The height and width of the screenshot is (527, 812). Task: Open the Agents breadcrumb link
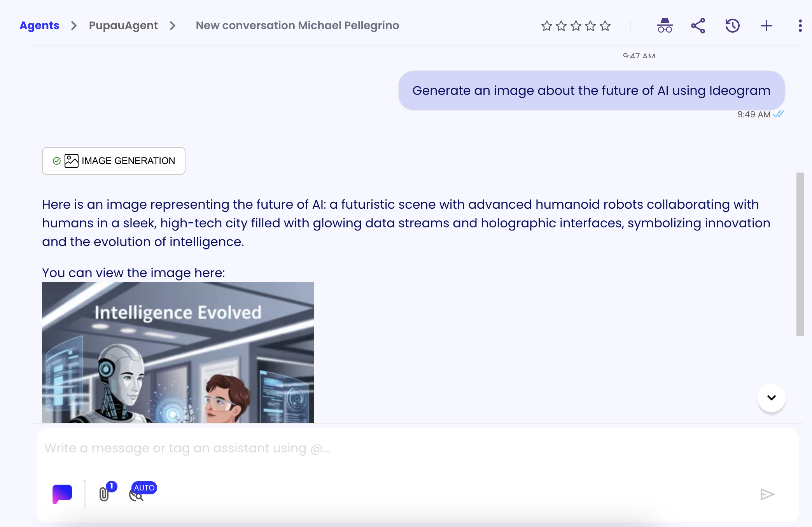click(39, 26)
